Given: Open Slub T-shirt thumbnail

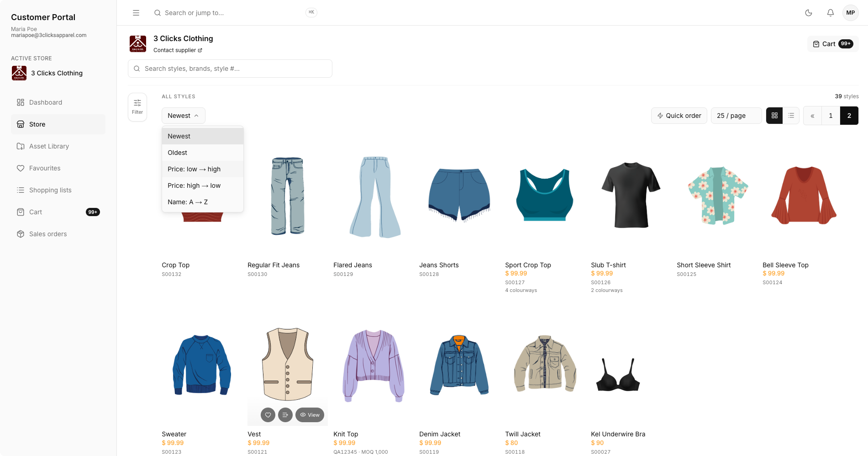Looking at the screenshot, I should tap(631, 195).
